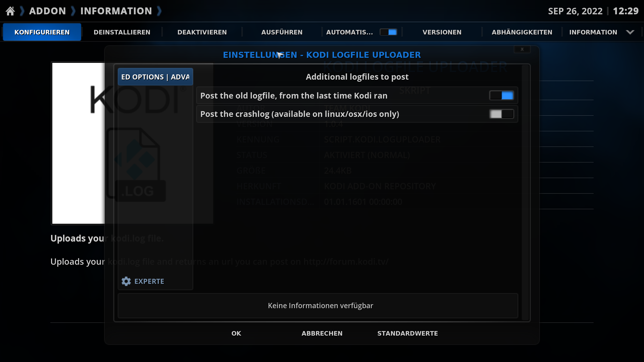Close the settings dialog with the X button

pos(522,49)
